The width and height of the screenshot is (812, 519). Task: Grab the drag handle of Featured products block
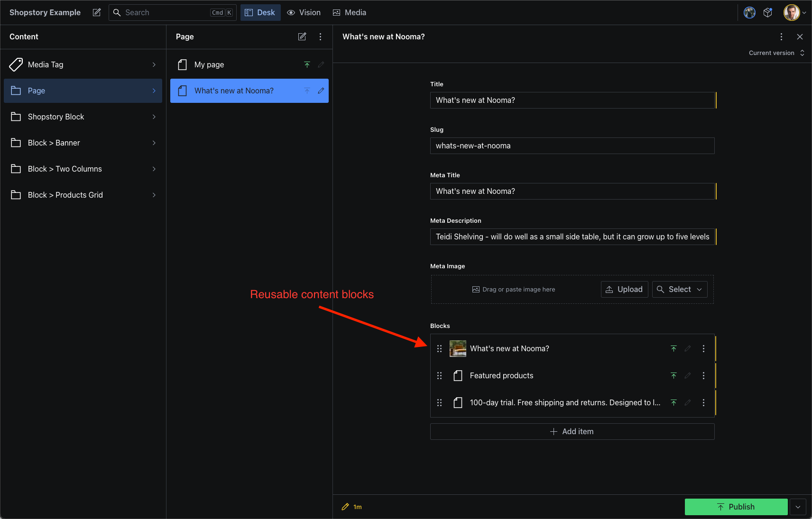(439, 375)
